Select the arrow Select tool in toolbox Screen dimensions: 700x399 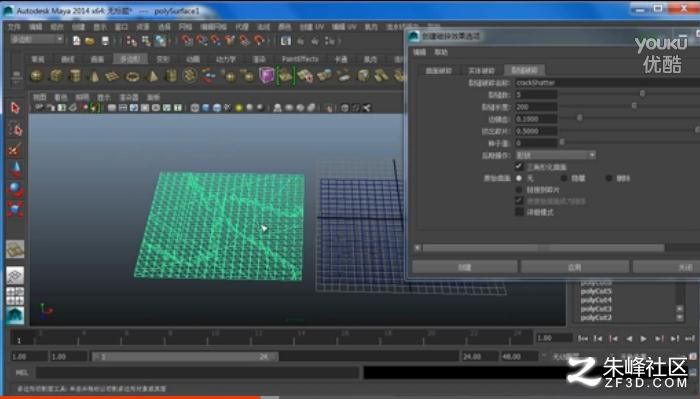pos(15,108)
